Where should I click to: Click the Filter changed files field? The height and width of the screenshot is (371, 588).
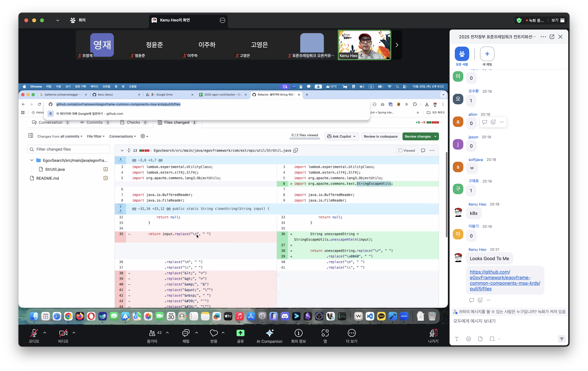point(69,149)
